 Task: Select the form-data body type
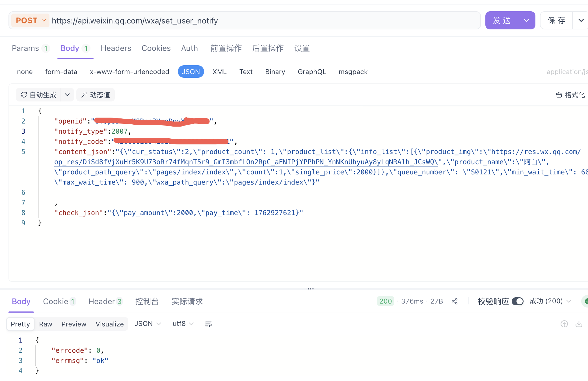[x=61, y=72]
